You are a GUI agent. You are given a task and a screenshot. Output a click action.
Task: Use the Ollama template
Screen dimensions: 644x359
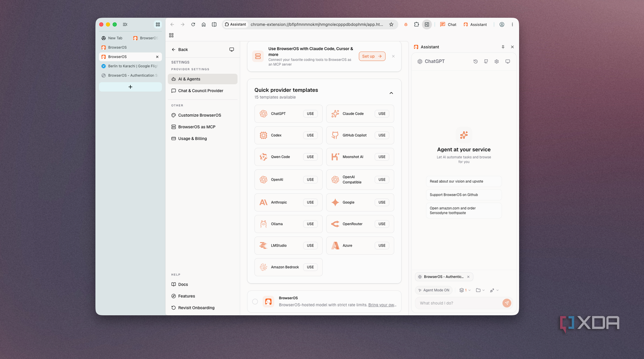pyautogui.click(x=310, y=224)
